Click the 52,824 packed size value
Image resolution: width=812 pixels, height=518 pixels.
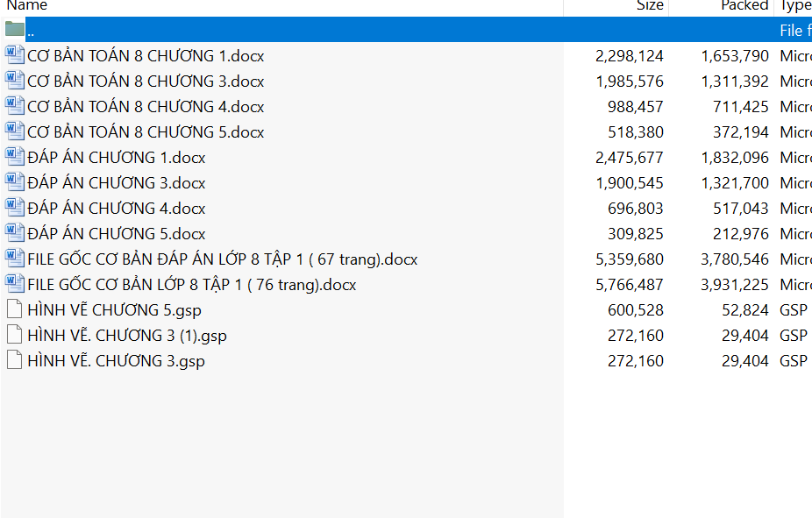pyautogui.click(x=744, y=310)
